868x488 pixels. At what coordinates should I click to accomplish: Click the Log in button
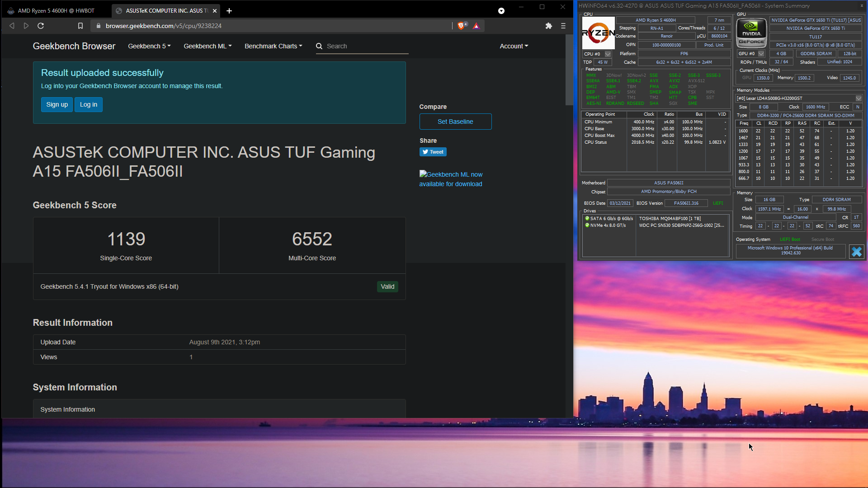coord(89,104)
